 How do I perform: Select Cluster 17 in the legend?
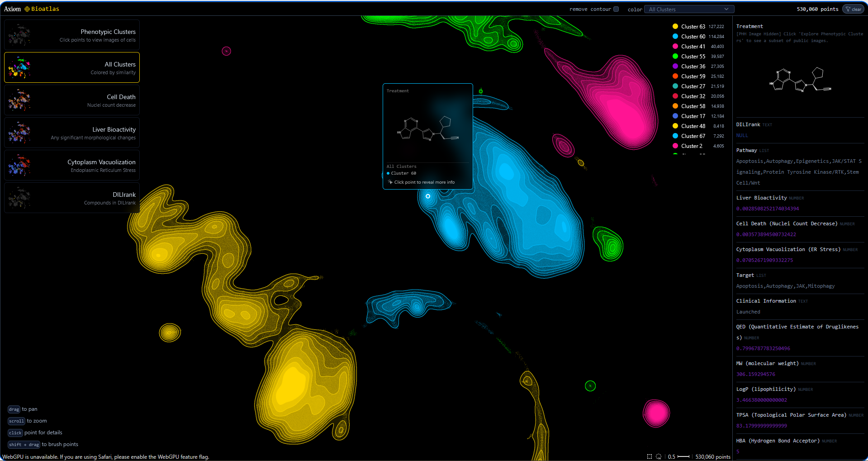[x=698, y=116]
